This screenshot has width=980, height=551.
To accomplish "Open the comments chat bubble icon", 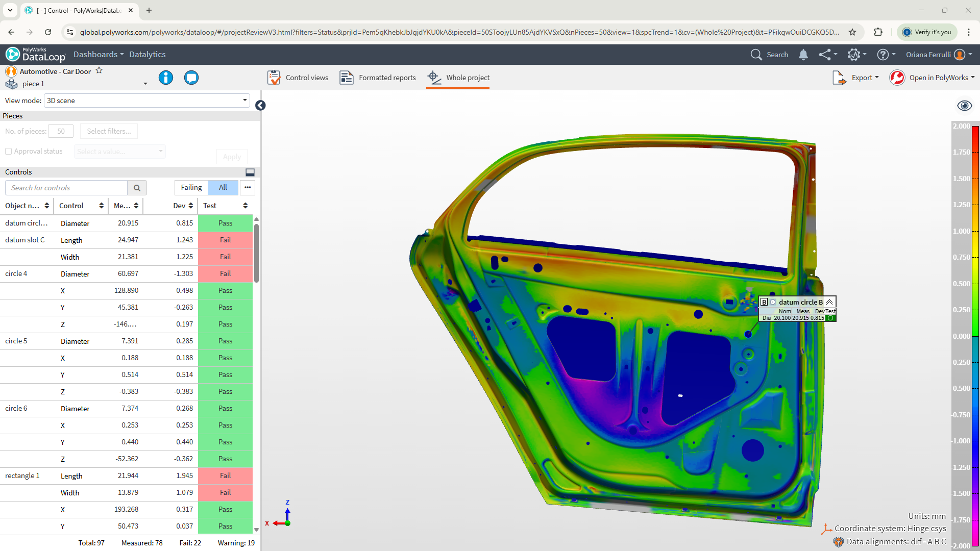I will point(191,78).
